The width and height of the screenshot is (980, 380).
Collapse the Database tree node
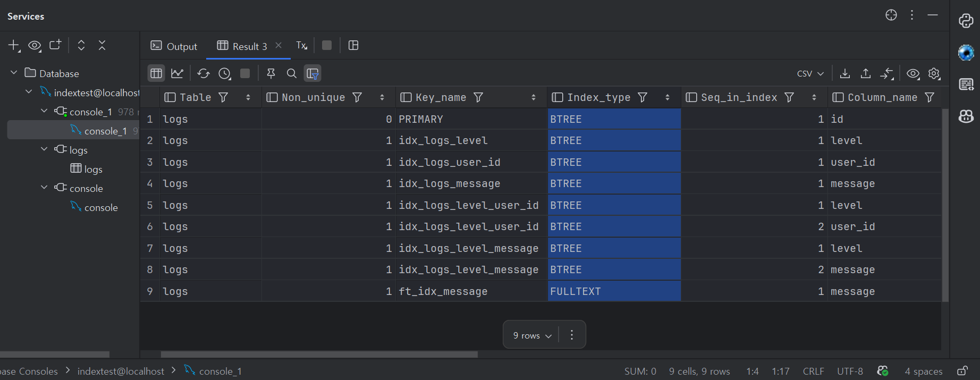pos(14,73)
